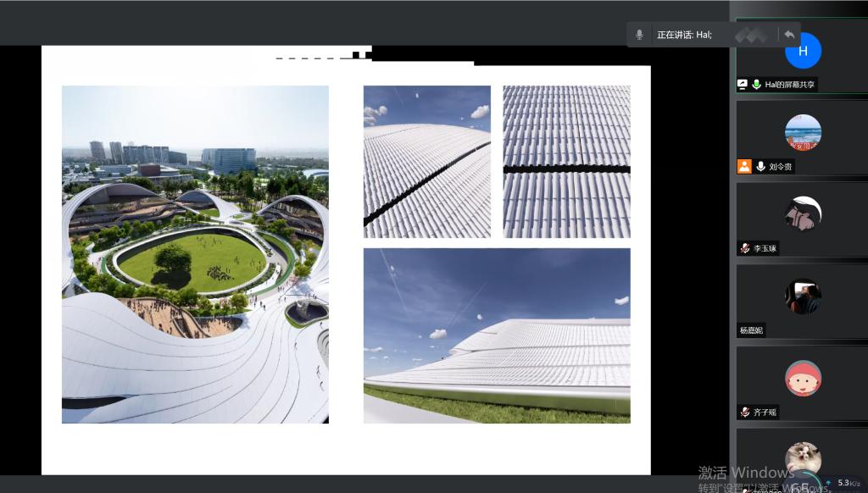Click the Hal的屏幕共享 name label

click(x=789, y=85)
